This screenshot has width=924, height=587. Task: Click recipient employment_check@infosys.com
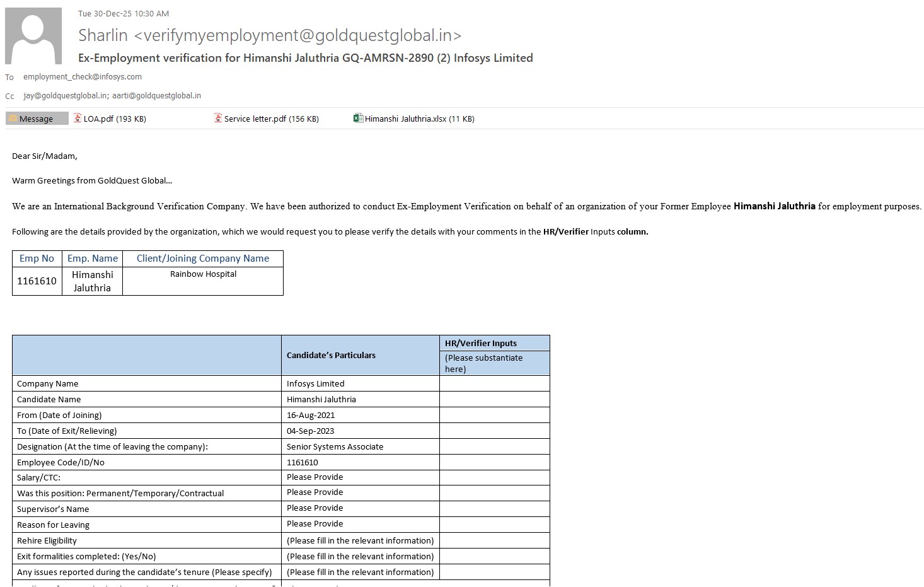(83, 77)
